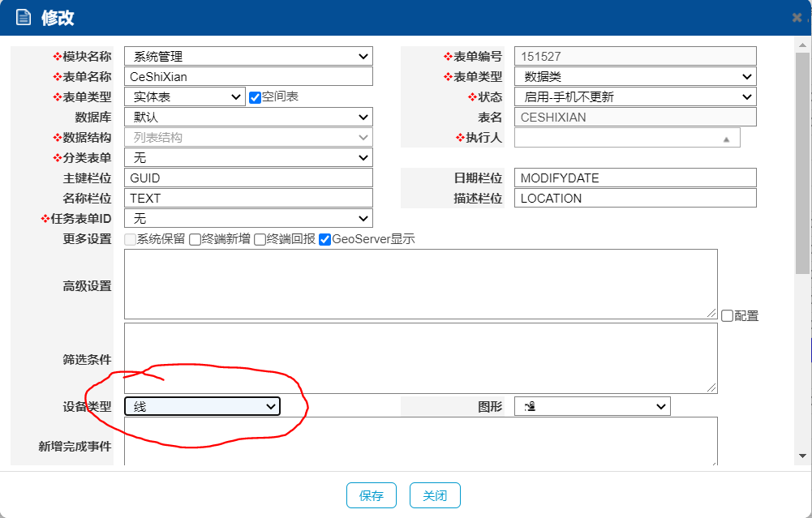This screenshot has height=518, width=812.
Task: Click the 表单名称 input field
Action: click(248, 76)
